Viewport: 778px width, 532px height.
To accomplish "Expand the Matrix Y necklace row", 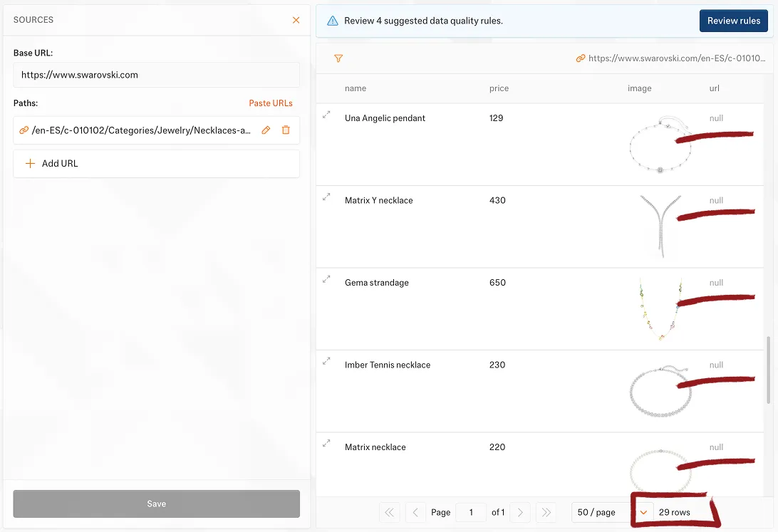I will click(326, 197).
